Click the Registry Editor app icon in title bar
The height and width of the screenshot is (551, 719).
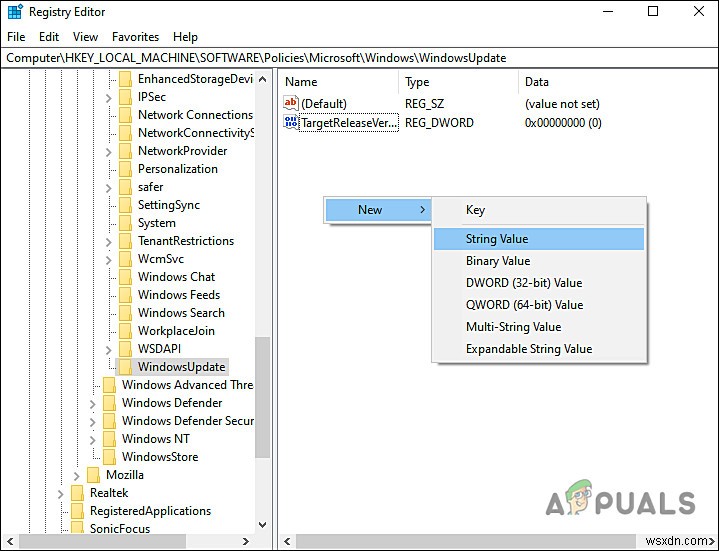pyautogui.click(x=15, y=12)
